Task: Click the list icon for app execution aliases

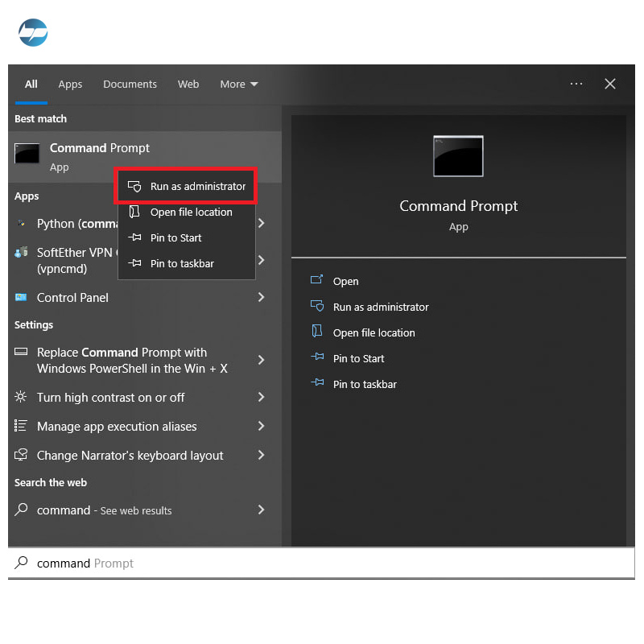Action: click(x=21, y=426)
